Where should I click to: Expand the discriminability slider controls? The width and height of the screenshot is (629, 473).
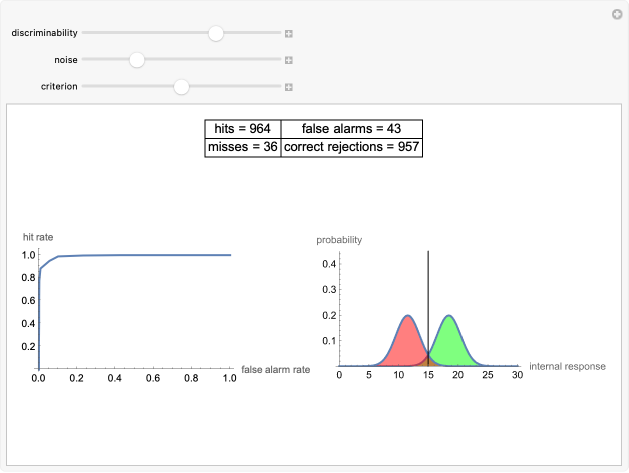[x=288, y=34]
